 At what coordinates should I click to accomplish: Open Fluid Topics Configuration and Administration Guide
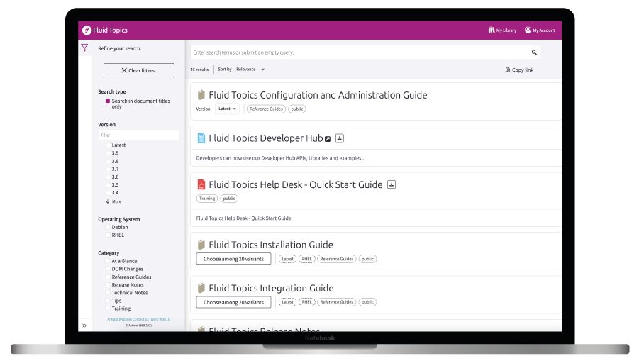coord(318,95)
